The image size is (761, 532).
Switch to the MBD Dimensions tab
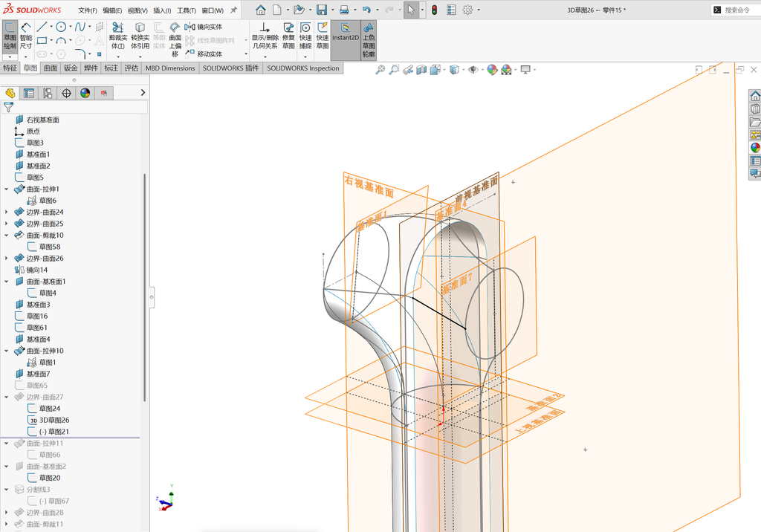tap(170, 68)
